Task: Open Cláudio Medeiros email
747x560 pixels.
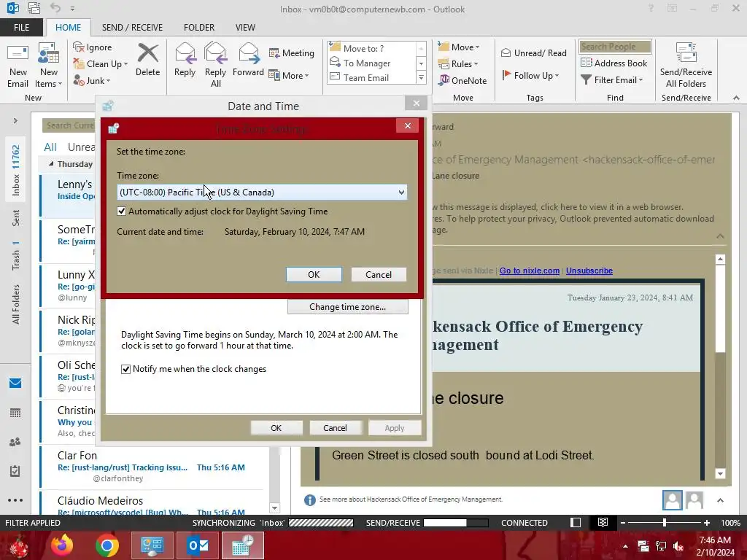Action: tap(152, 504)
